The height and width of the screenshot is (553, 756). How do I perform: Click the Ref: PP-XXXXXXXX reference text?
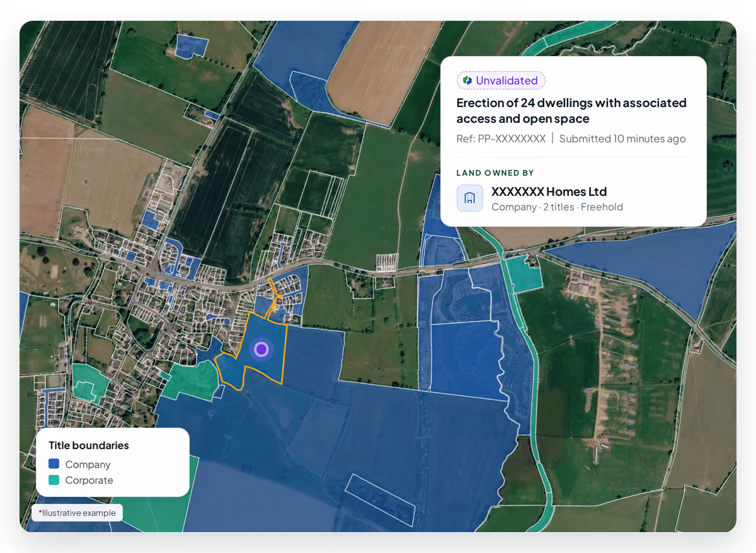coord(501,139)
